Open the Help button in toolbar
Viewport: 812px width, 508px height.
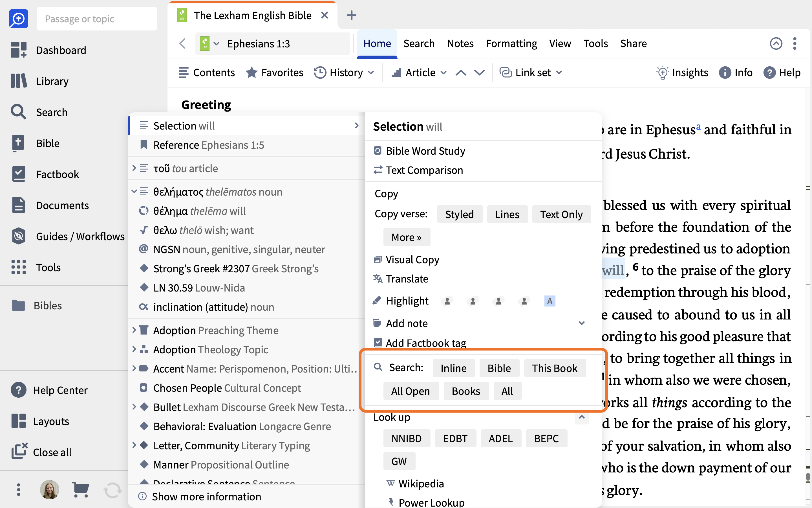pos(782,72)
